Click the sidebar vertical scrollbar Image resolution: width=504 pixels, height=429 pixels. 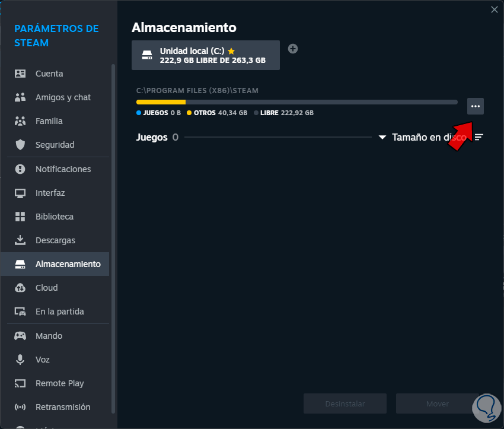pos(113,239)
